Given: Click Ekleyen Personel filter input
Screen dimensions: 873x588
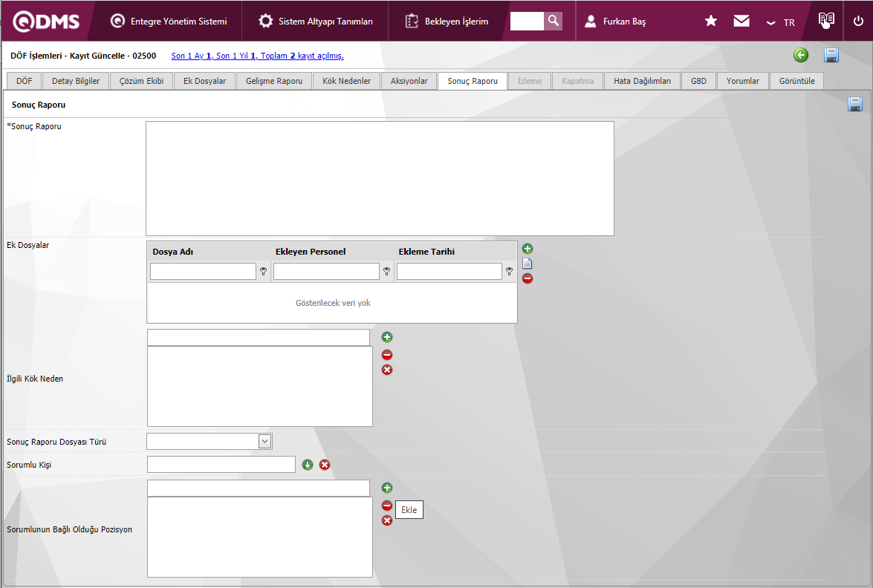Looking at the screenshot, I should 326,272.
